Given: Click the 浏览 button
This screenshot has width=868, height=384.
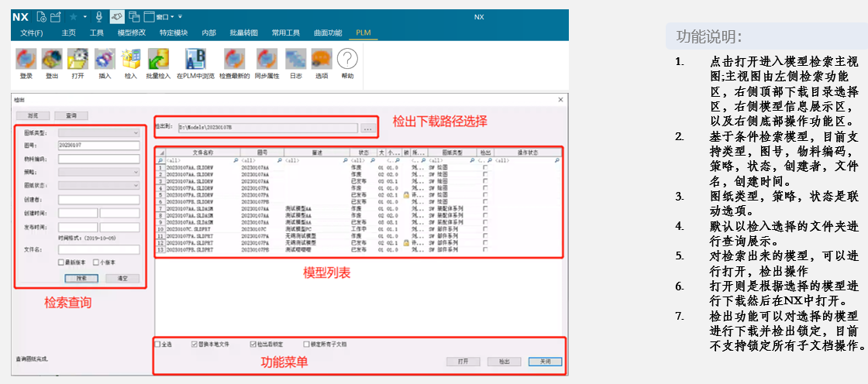Looking at the screenshot, I should tap(33, 115).
